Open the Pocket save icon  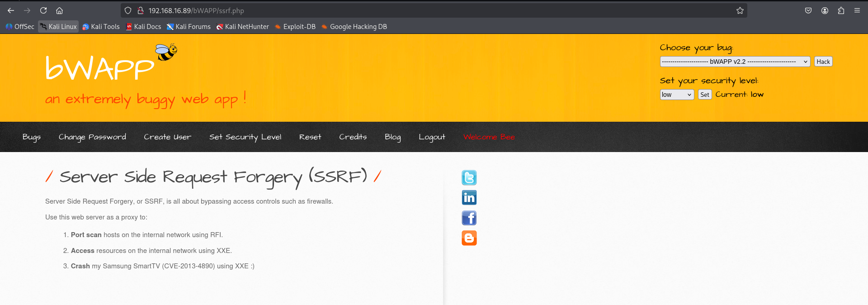pyautogui.click(x=808, y=10)
